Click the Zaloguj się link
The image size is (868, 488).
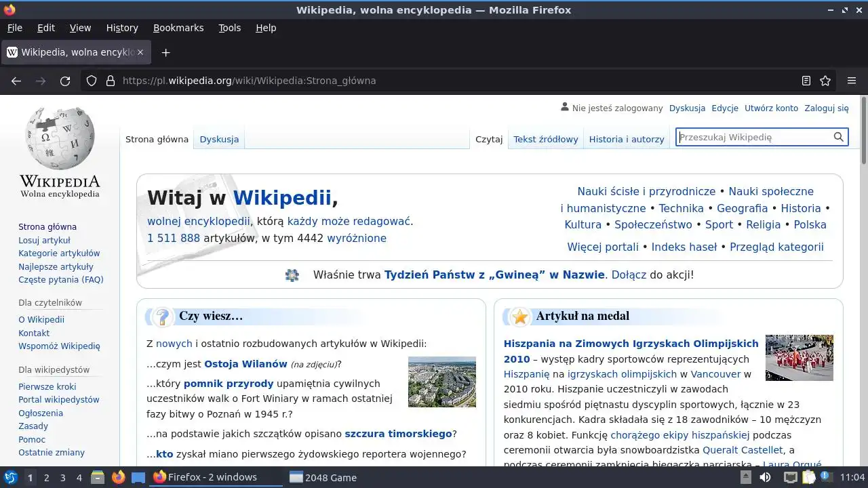click(x=827, y=108)
